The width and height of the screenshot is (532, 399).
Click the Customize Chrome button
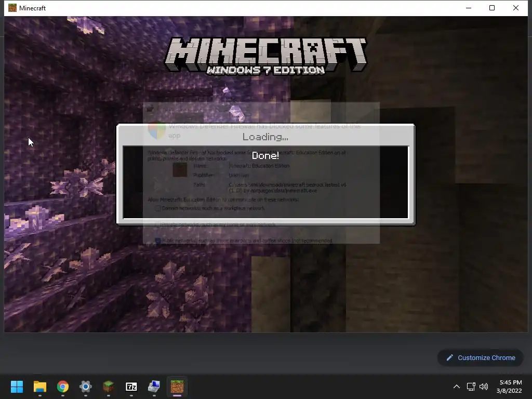coord(481,357)
